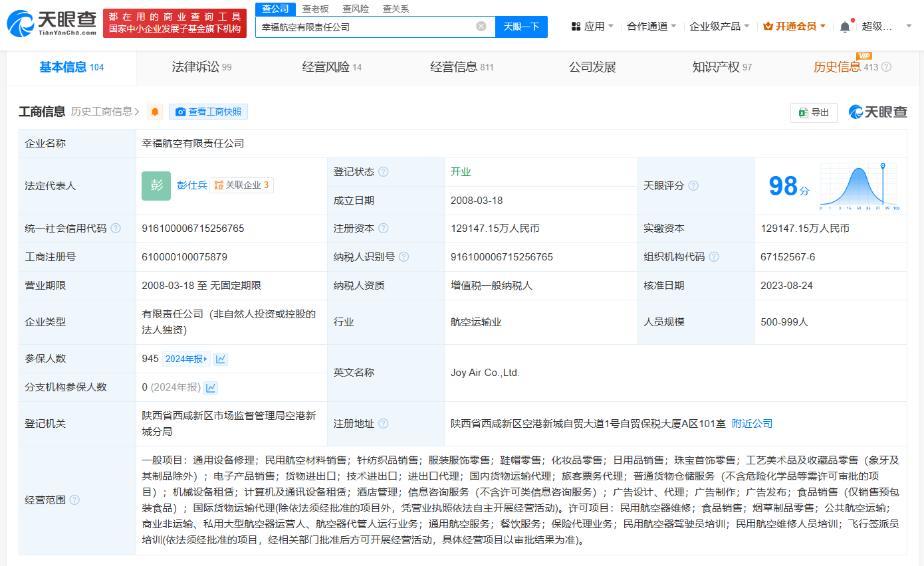The image size is (924, 566).
Task: Click the 天眼评分 distribution chart
Action: [x=859, y=187]
